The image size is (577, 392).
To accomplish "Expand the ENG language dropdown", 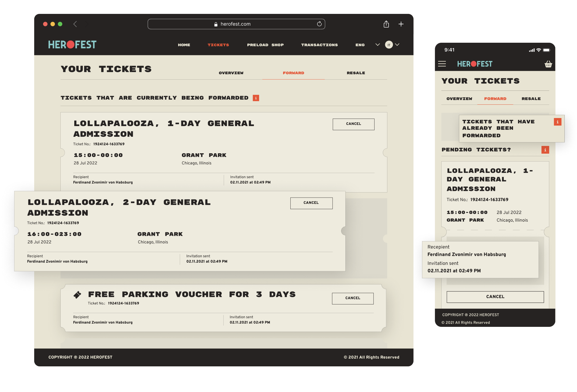I will click(x=377, y=45).
